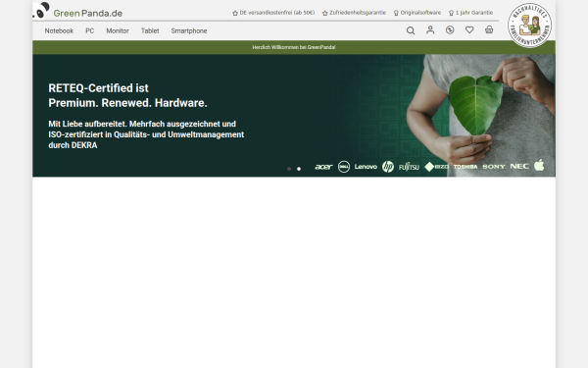This screenshot has height=368, width=588.
Task: Click the NEC brand logo
Action: [519, 166]
